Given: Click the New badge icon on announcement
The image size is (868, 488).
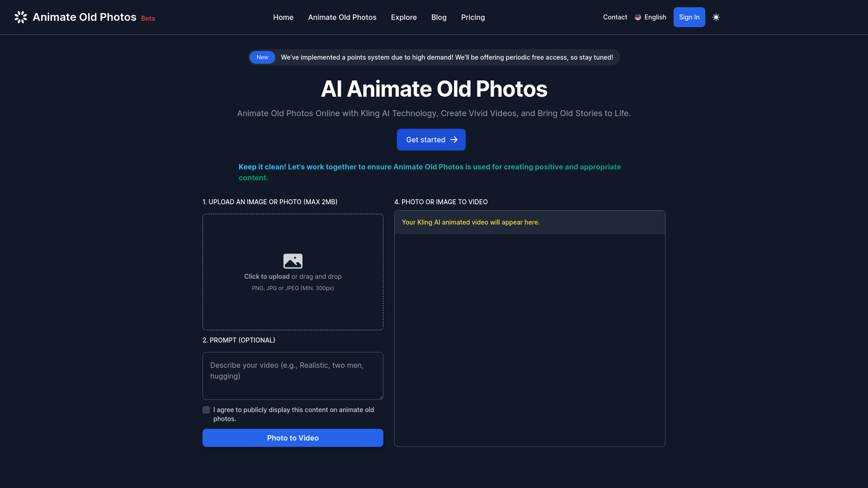Looking at the screenshot, I should click(262, 57).
